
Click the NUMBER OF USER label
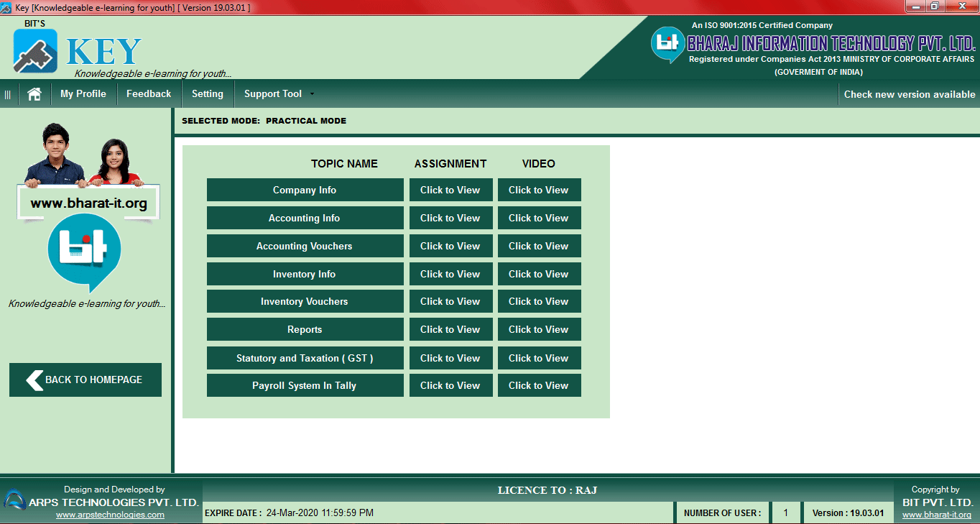click(x=722, y=513)
